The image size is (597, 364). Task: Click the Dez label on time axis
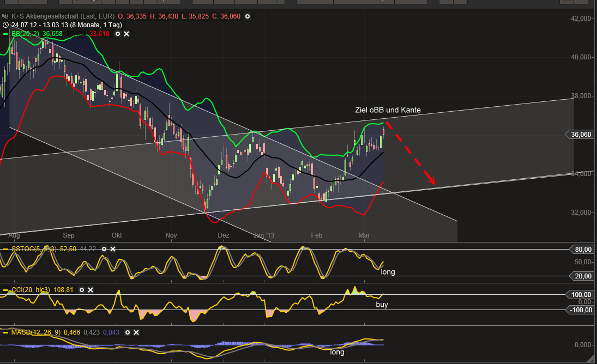tap(224, 235)
